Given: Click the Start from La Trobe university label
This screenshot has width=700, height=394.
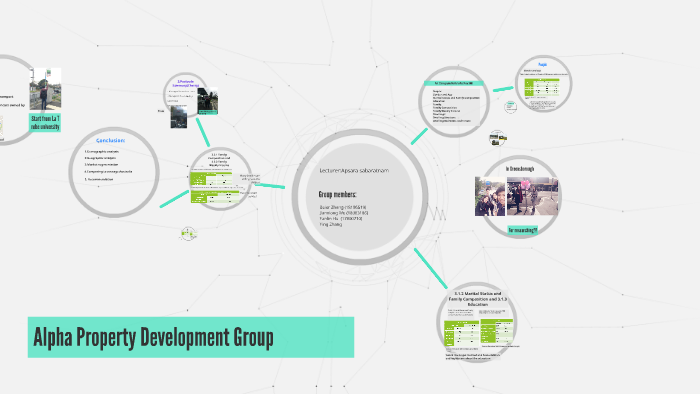Looking at the screenshot, I should [x=45, y=122].
